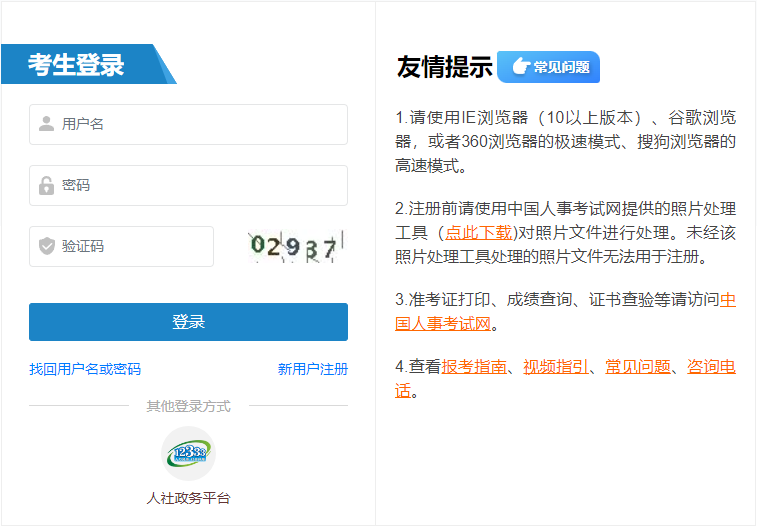
Task: Select the orange 常见问题 link in tip 4
Action: point(637,367)
